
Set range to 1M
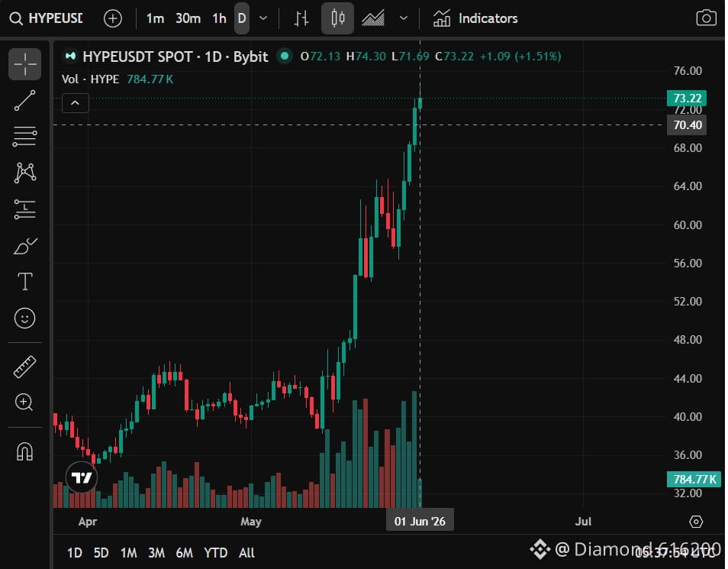[x=129, y=553]
